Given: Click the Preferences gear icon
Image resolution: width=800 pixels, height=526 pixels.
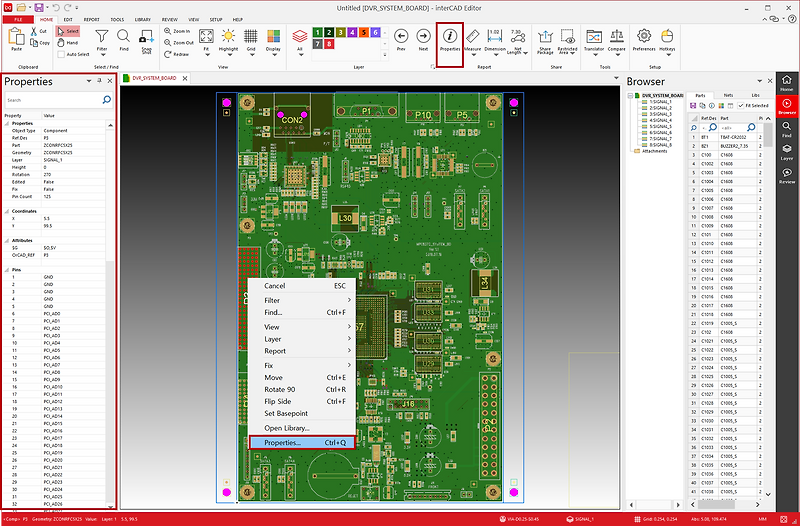Looking at the screenshot, I should pyautogui.click(x=644, y=36).
